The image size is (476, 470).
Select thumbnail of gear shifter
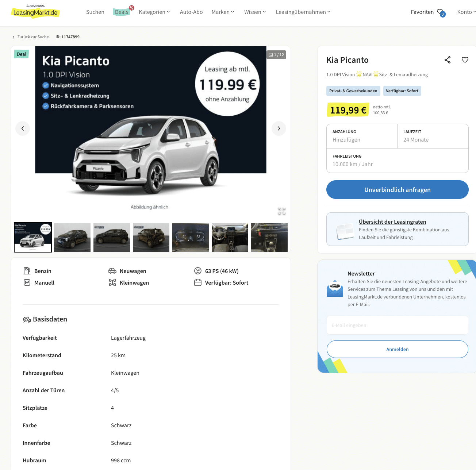(x=269, y=237)
